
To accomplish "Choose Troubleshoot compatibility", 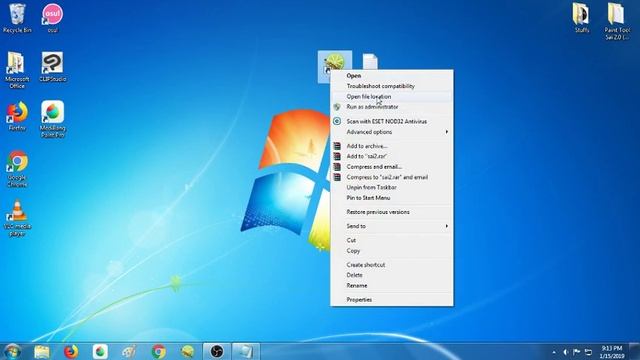I will 392,86.
